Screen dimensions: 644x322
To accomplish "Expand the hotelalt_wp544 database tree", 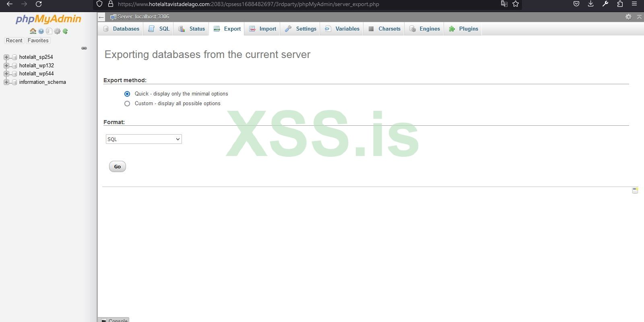I will [6, 74].
